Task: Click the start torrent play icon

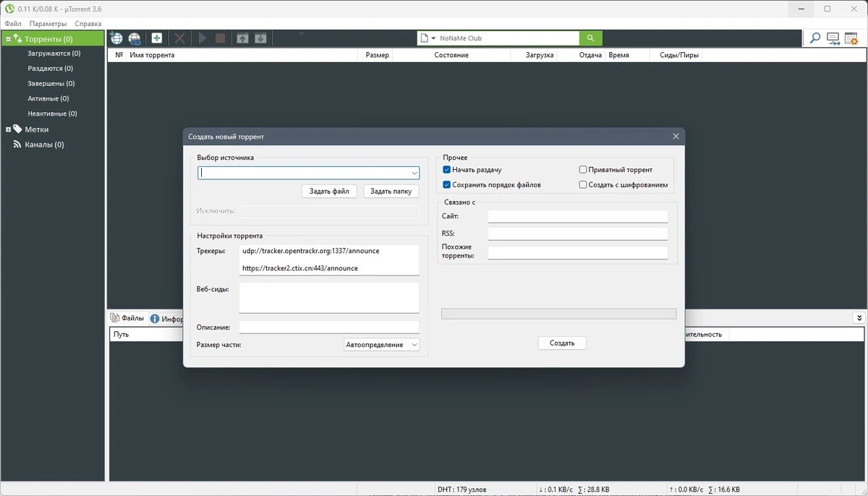Action: 203,38
